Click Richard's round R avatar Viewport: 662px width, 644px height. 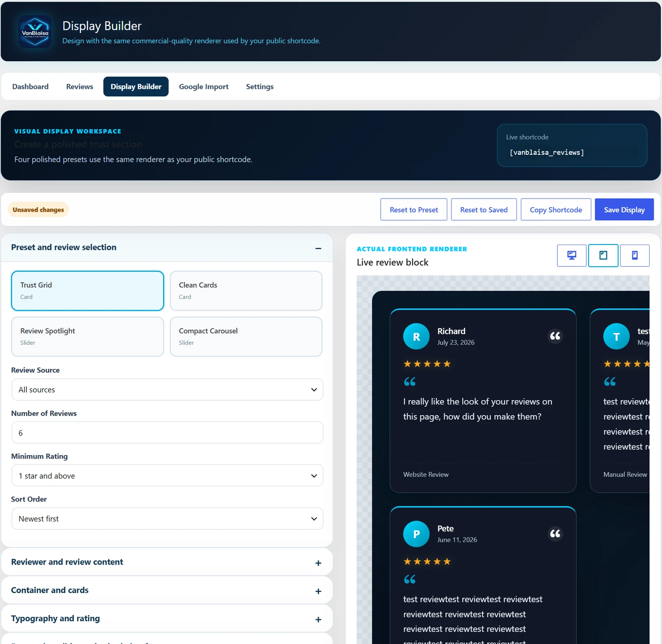(x=416, y=336)
